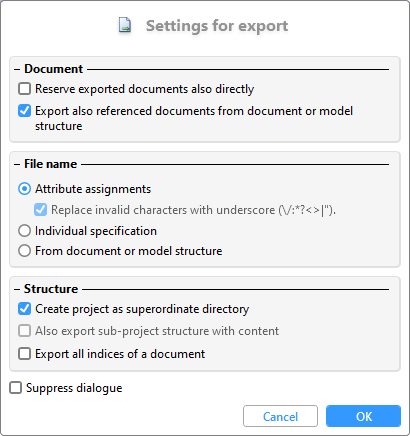Click the Settings for export title text
This screenshot has width=410, height=436.
coord(217,26)
